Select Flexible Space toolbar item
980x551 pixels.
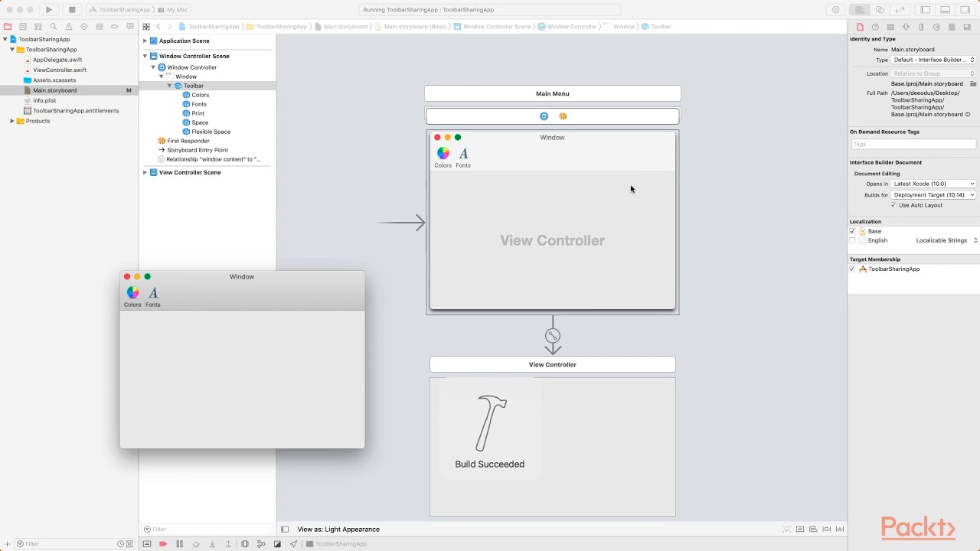pos(211,132)
